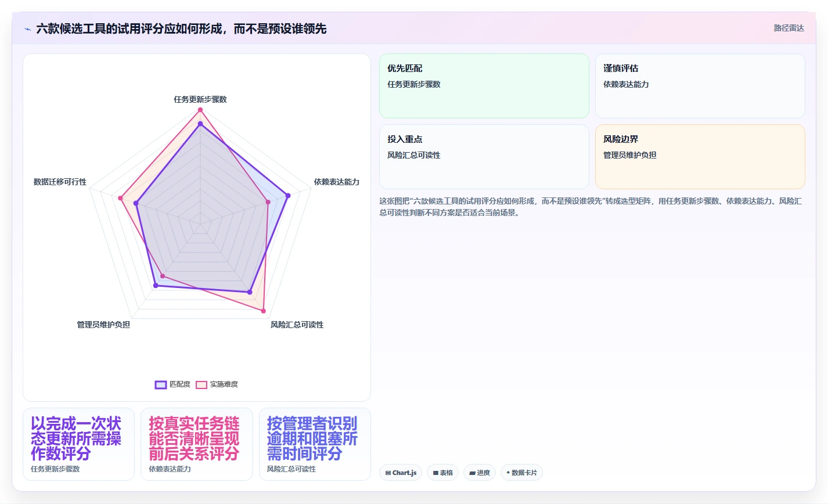Click the radar axis label 依赖表达能力
The image size is (828, 504).
point(337,182)
